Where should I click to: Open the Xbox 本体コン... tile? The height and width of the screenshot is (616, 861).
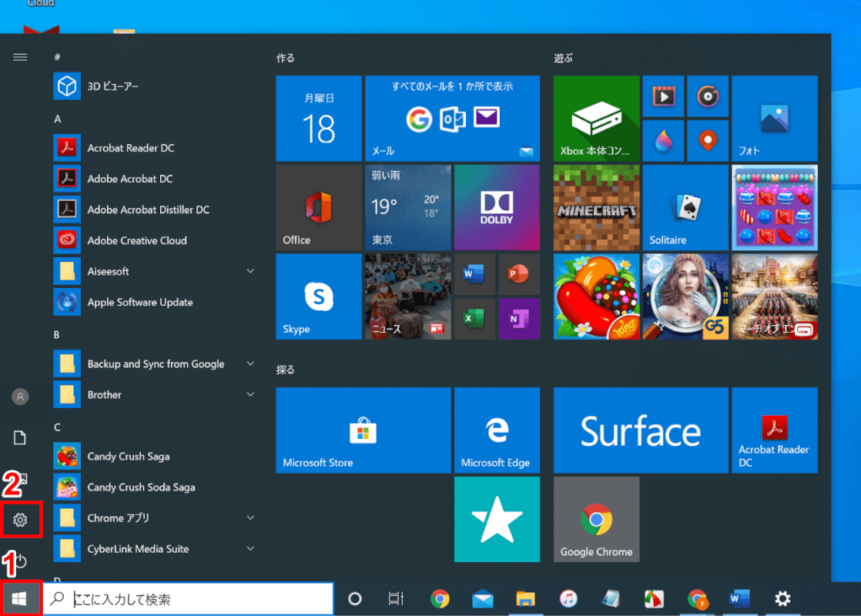(x=596, y=119)
